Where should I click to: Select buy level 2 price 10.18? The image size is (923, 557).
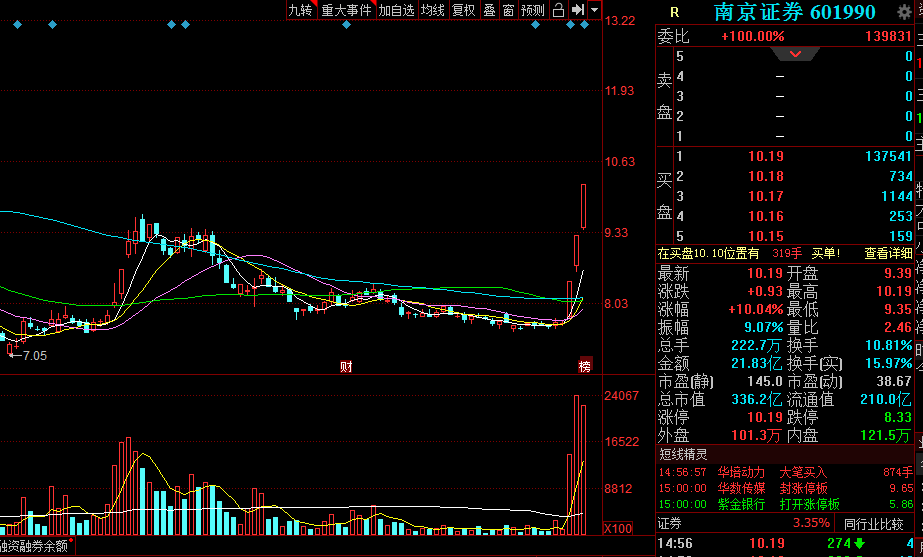pos(766,176)
